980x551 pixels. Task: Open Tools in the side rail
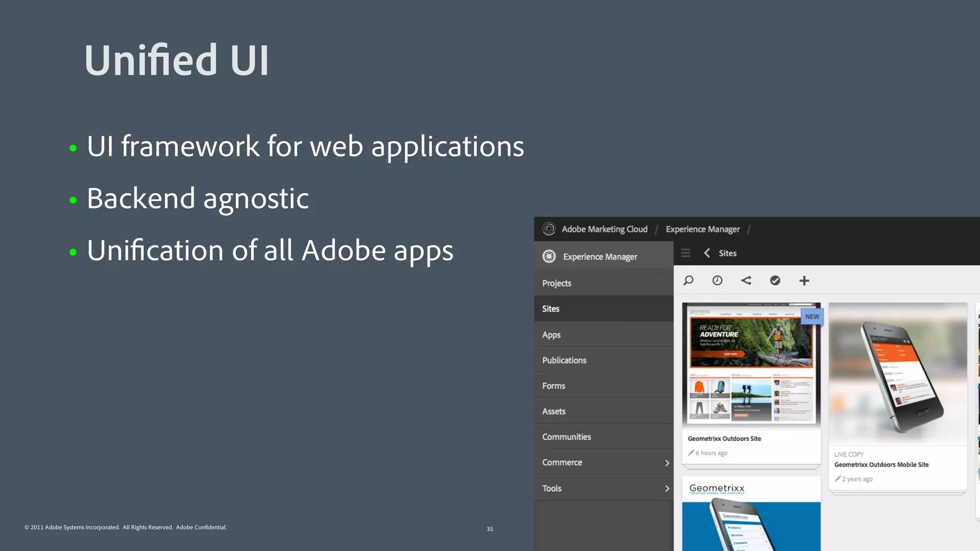604,488
